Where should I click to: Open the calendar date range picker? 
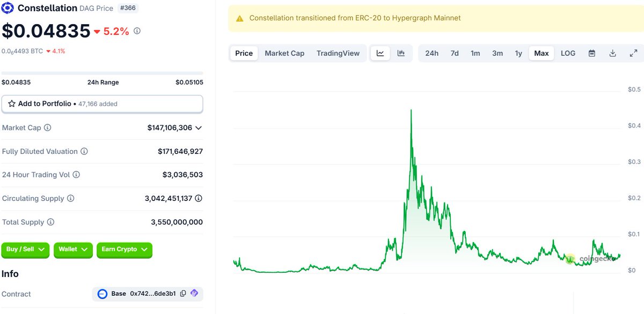[x=592, y=53]
